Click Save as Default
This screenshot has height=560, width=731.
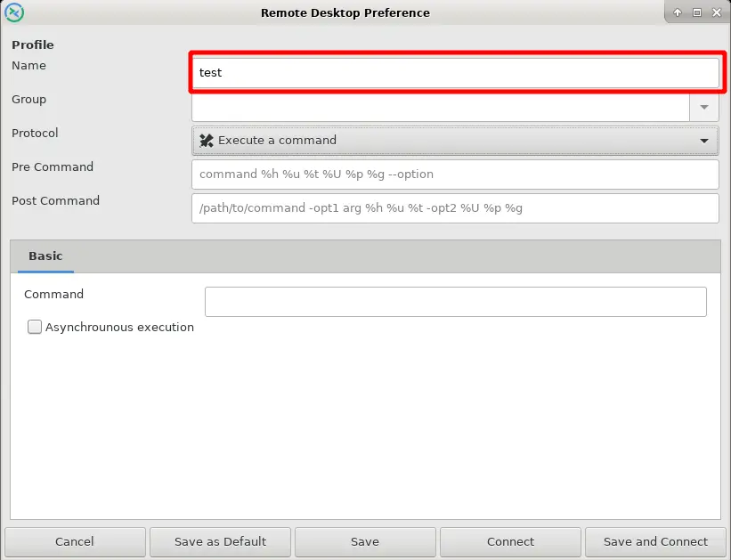[x=220, y=541]
